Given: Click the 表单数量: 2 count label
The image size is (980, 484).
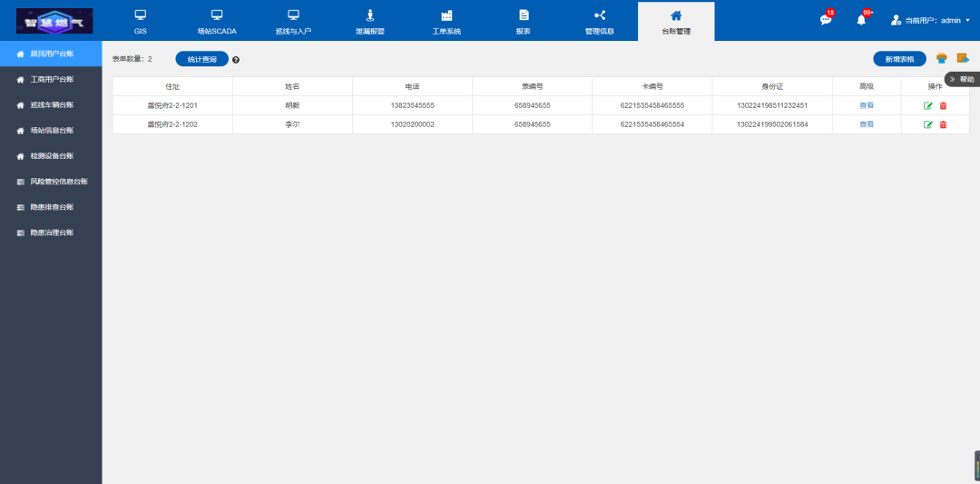Looking at the screenshot, I should pyautogui.click(x=132, y=59).
